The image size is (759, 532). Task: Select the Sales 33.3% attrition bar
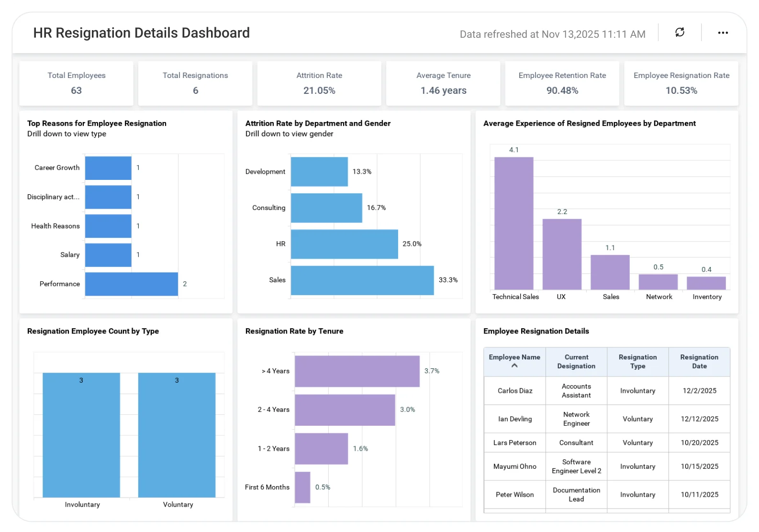coord(362,280)
